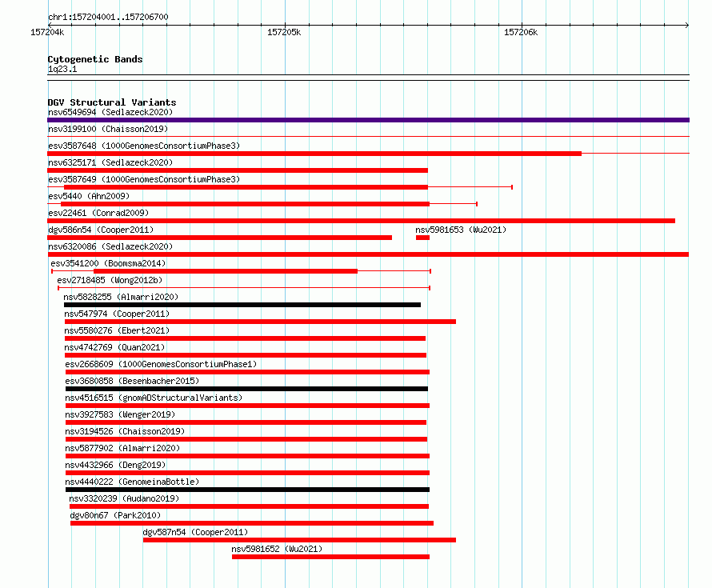Image resolution: width=712 pixels, height=588 pixels.
Task: Click the 157206k ruler position marker
Action: [x=521, y=32]
